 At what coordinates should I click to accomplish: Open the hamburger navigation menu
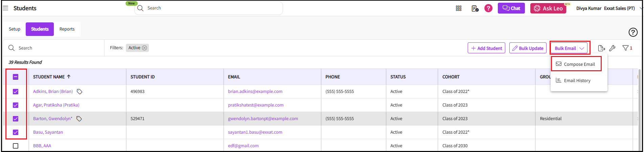tap(5, 8)
